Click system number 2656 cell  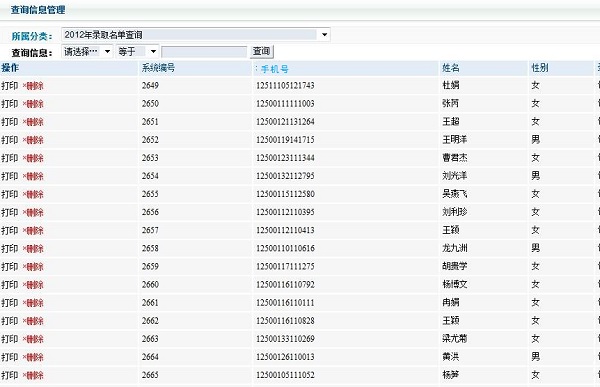(150, 212)
